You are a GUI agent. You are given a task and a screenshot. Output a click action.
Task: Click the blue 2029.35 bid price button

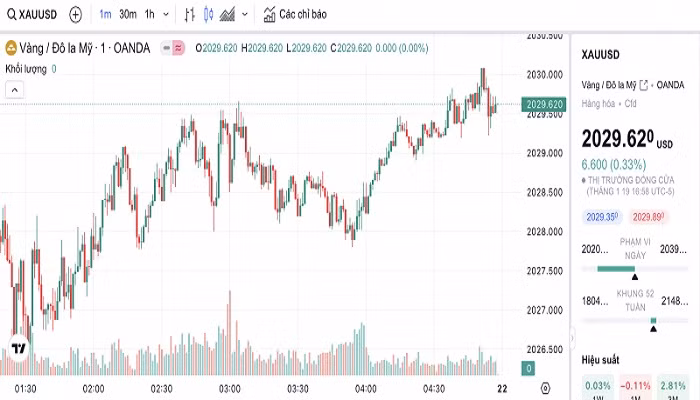(601, 216)
